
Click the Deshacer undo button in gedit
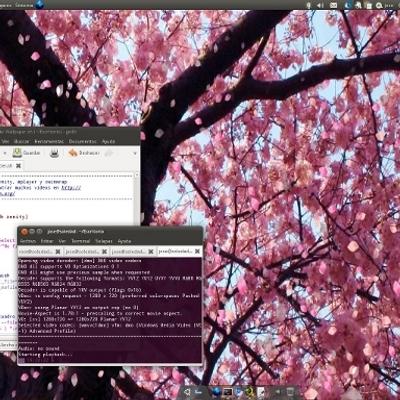click(84, 153)
